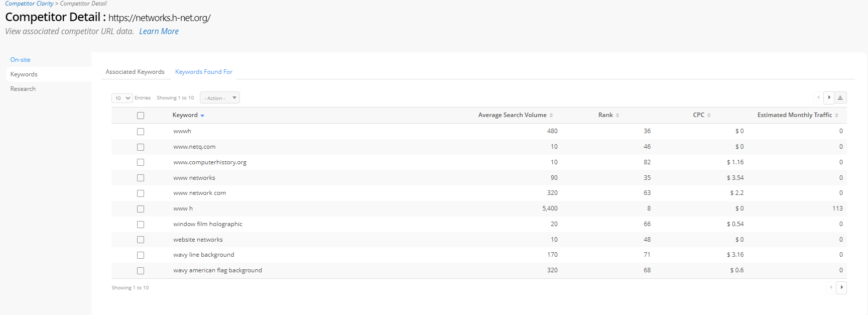This screenshot has width=868, height=315.
Task: Click bottom previous page arrow
Action: (831, 287)
